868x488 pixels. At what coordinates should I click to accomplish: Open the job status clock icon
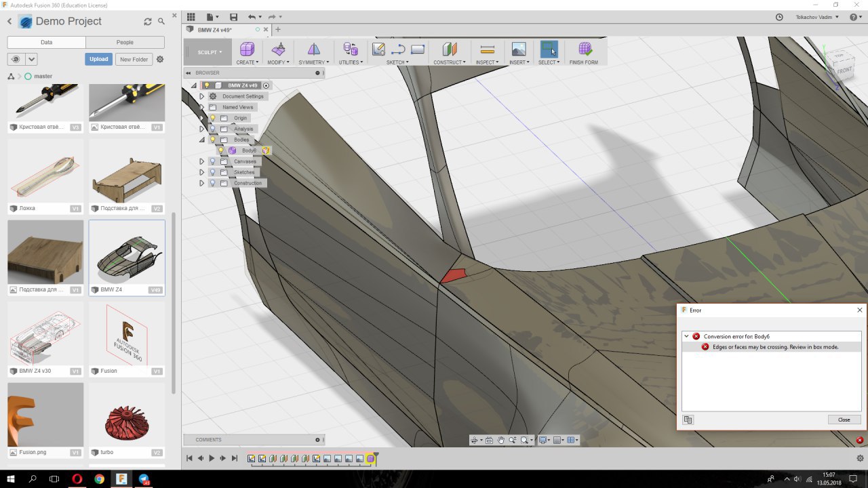779,17
